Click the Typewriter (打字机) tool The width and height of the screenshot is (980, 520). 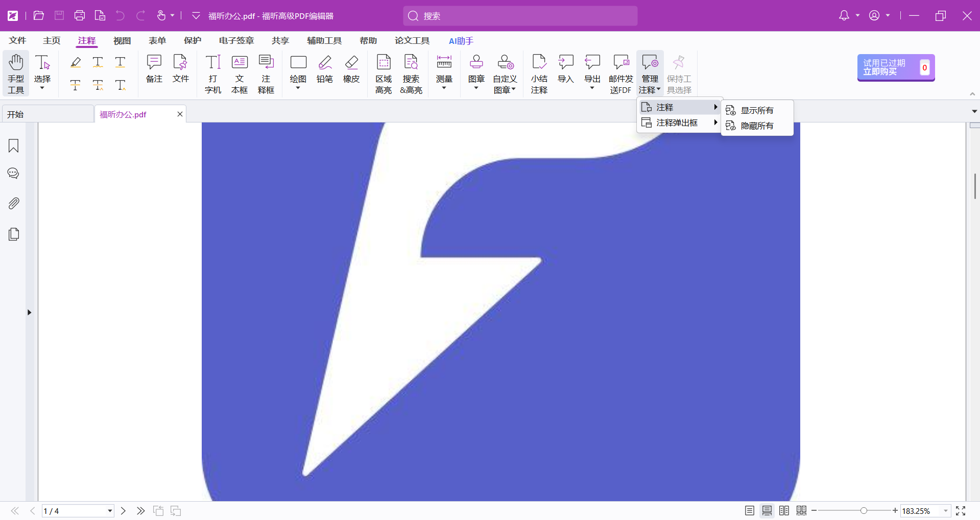pos(213,74)
